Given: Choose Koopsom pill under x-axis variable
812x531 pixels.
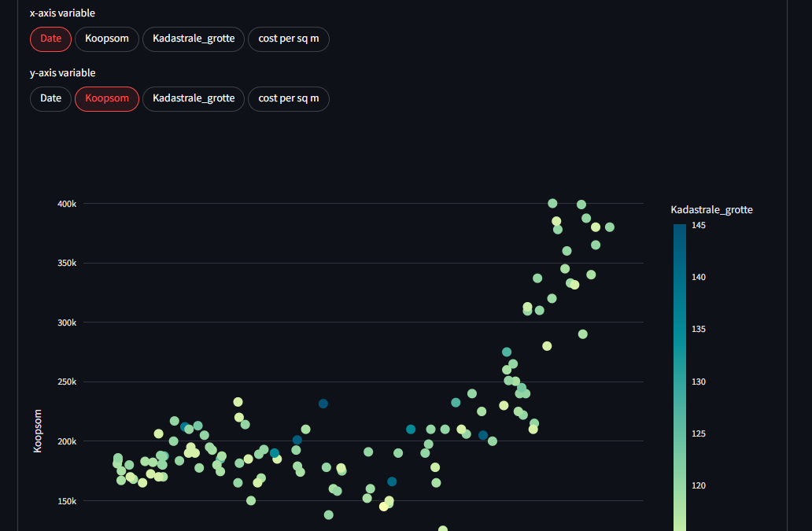Looking at the screenshot, I should point(107,39).
